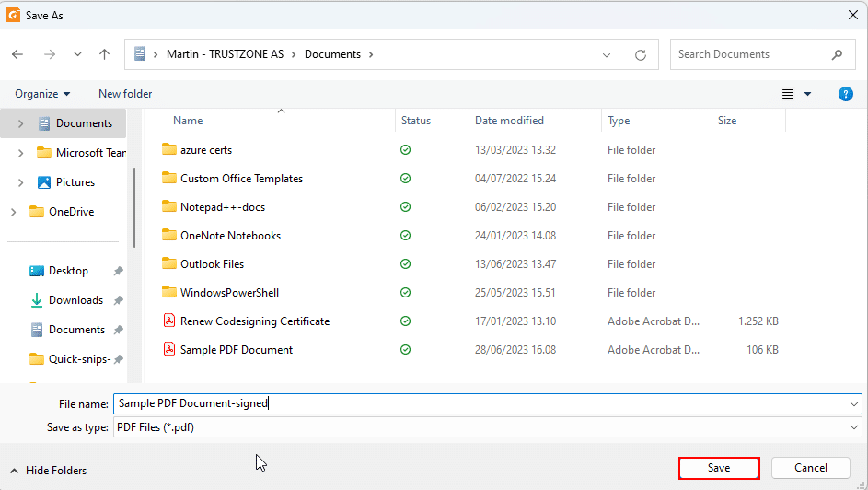The height and width of the screenshot is (490, 868).
Task: Expand the Pictures tree node
Action: (x=20, y=182)
